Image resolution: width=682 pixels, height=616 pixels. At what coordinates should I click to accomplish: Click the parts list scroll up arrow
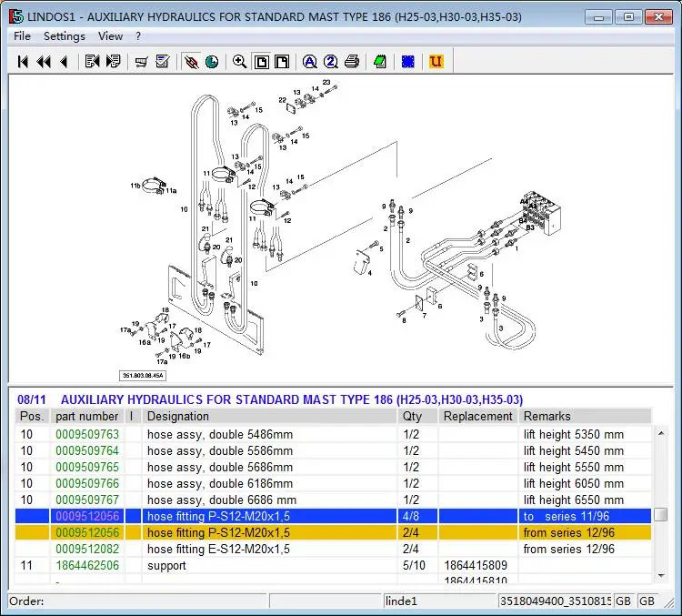coord(661,433)
